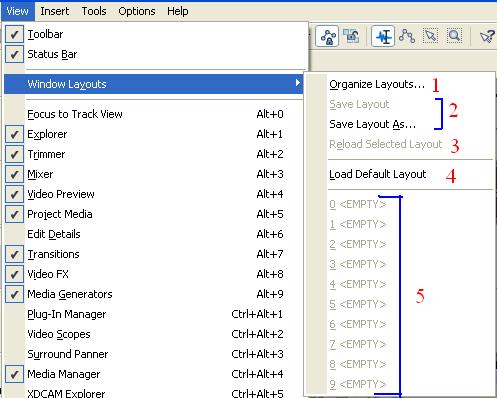The width and height of the screenshot is (497, 398).
Task: Select layout slot 9 <EMPTY>
Action: tap(358, 384)
